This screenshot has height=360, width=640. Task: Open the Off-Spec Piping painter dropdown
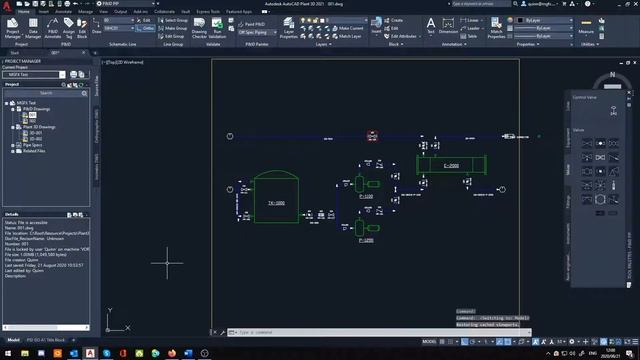(257, 32)
